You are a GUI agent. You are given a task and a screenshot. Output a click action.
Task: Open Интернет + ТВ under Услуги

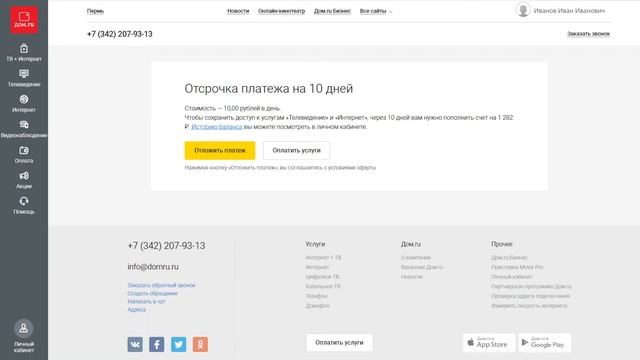[323, 258]
